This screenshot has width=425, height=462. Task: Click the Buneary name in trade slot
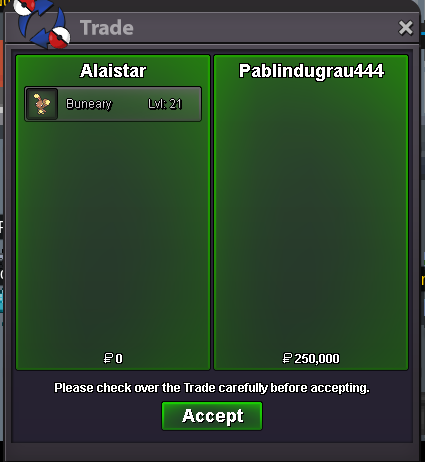pos(89,104)
